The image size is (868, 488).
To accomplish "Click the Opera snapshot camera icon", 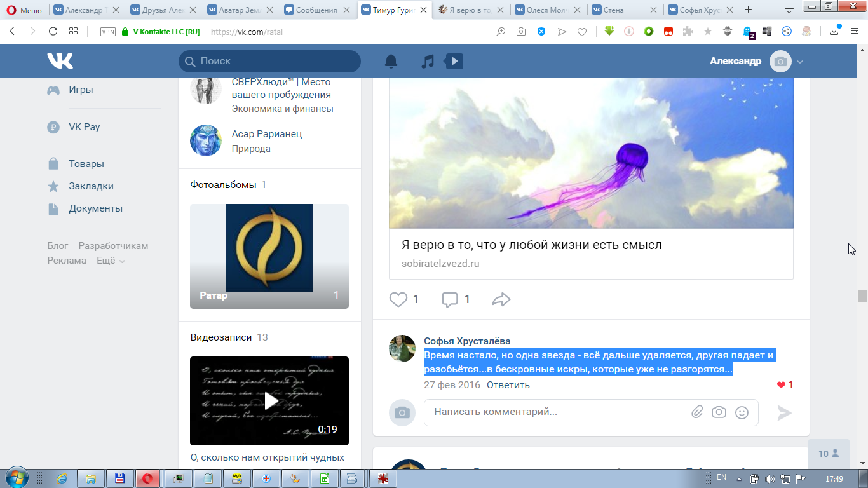I will pyautogui.click(x=521, y=31).
